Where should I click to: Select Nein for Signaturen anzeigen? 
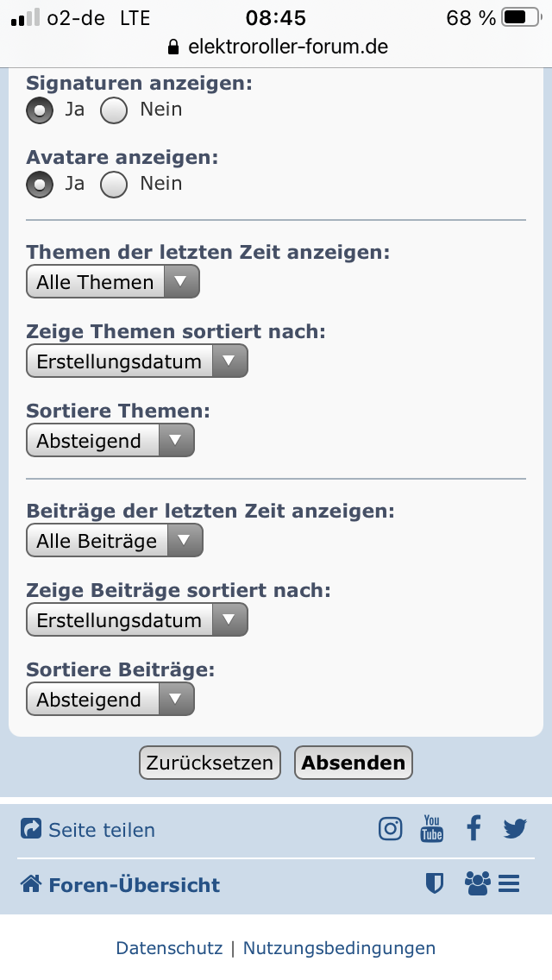coord(115,110)
